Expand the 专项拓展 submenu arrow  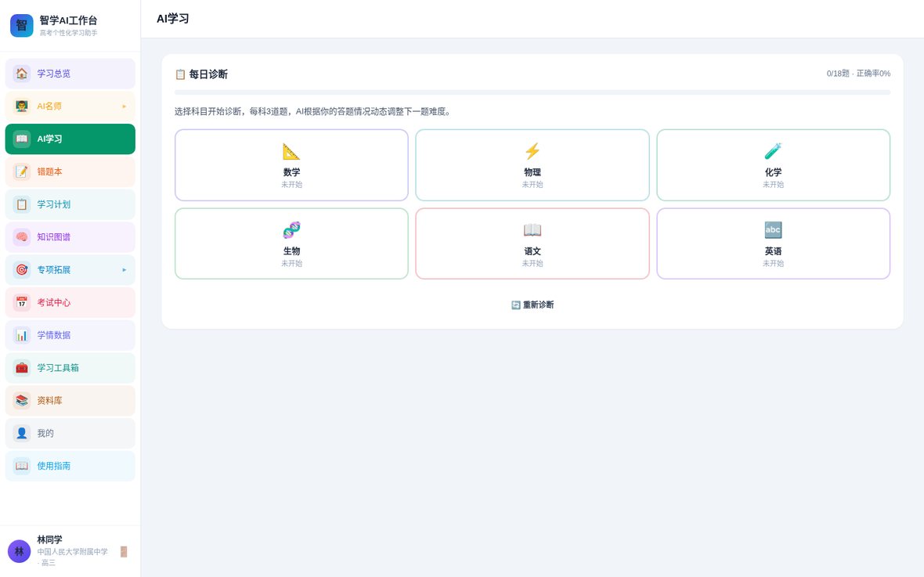coord(125,270)
